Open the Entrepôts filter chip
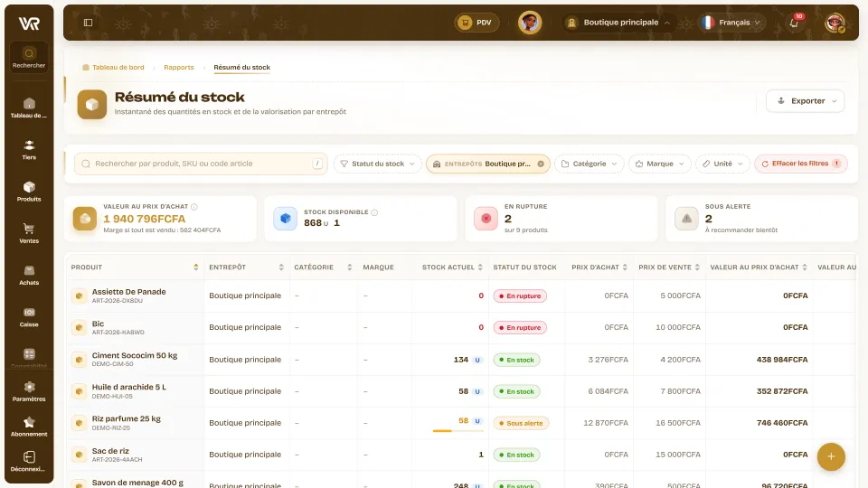The width and height of the screenshot is (868, 488). (x=482, y=164)
